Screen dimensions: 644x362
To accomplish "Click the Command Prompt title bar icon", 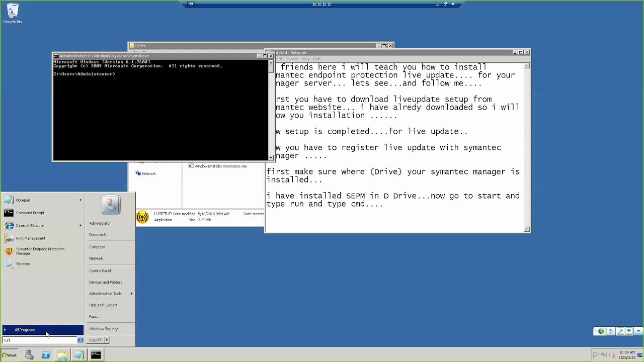I will click(x=56, y=56).
